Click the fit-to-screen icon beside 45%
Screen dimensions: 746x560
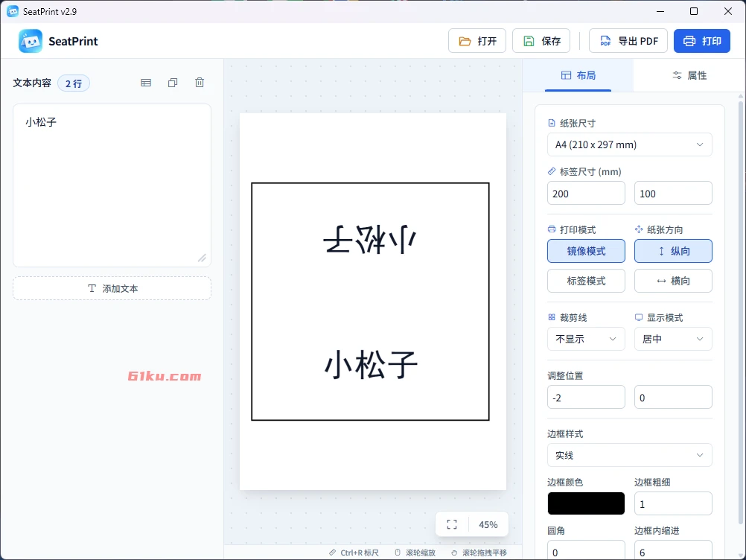pos(452,524)
